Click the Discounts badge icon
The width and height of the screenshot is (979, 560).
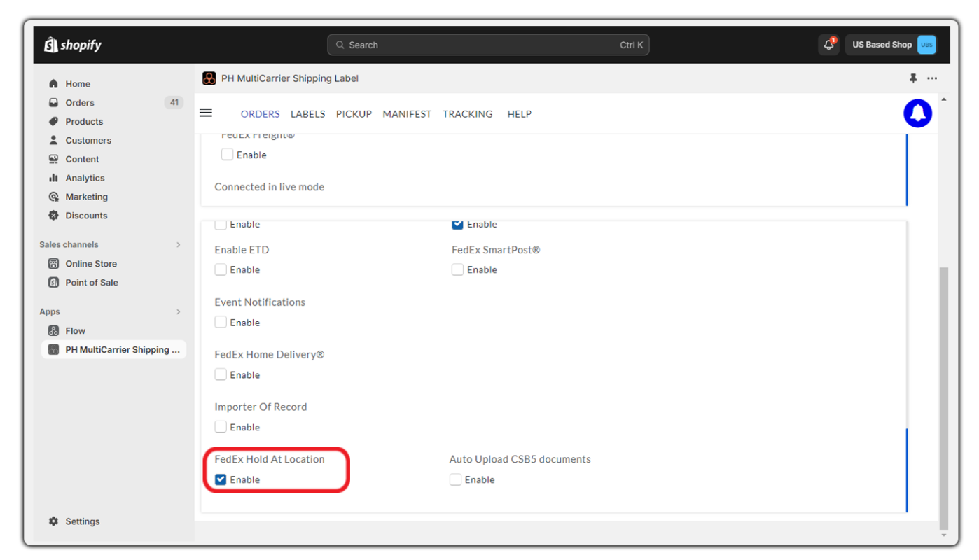click(x=53, y=216)
